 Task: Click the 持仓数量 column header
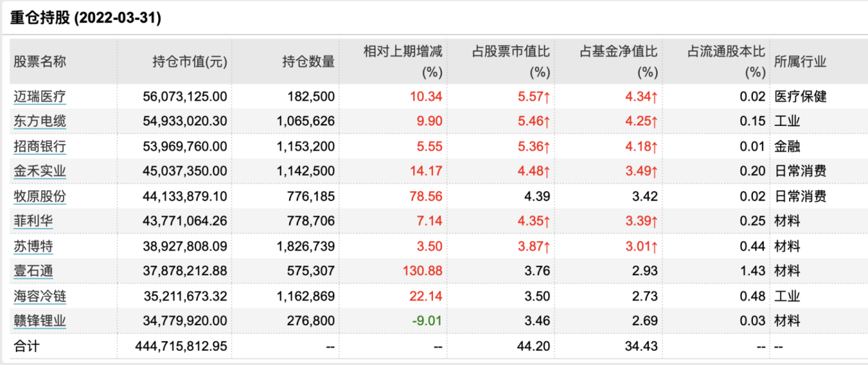point(308,61)
